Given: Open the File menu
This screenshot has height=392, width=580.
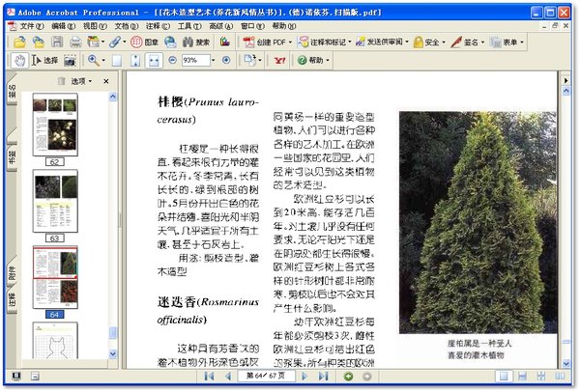Looking at the screenshot, I should click(31, 26).
